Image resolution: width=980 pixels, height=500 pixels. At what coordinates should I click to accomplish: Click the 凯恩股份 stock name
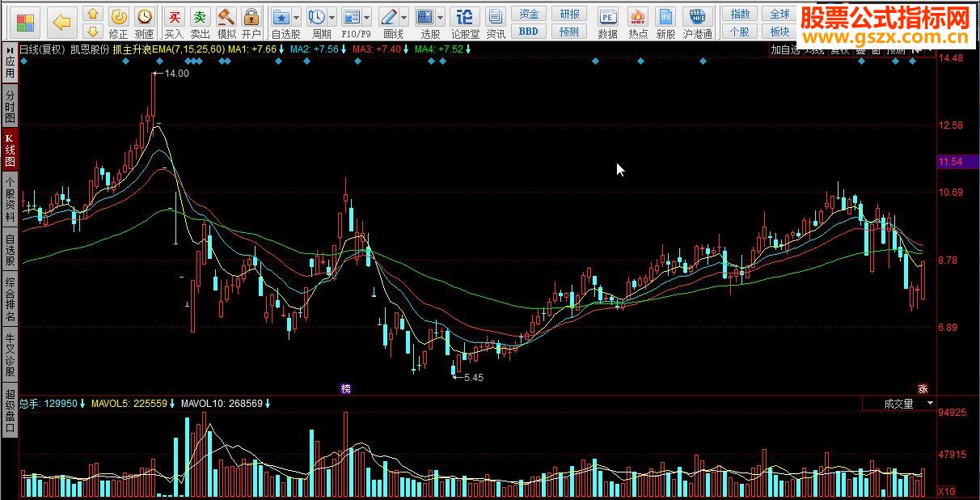tap(90, 49)
